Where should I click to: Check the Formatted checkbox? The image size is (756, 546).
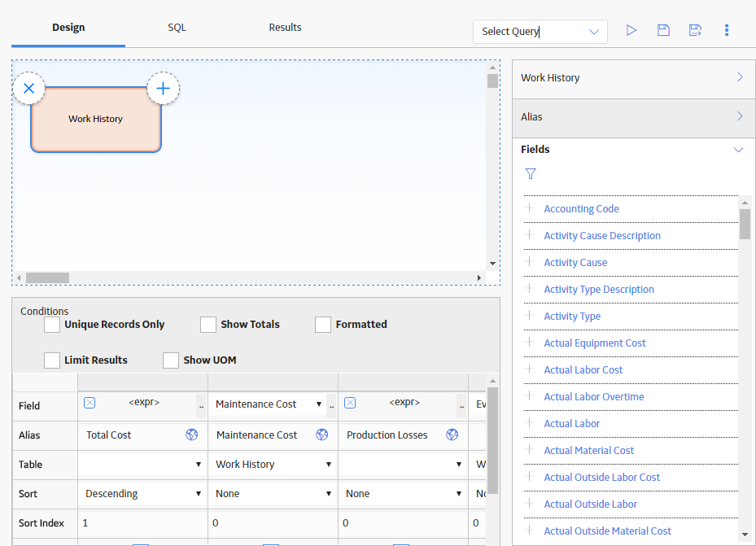pyautogui.click(x=323, y=325)
